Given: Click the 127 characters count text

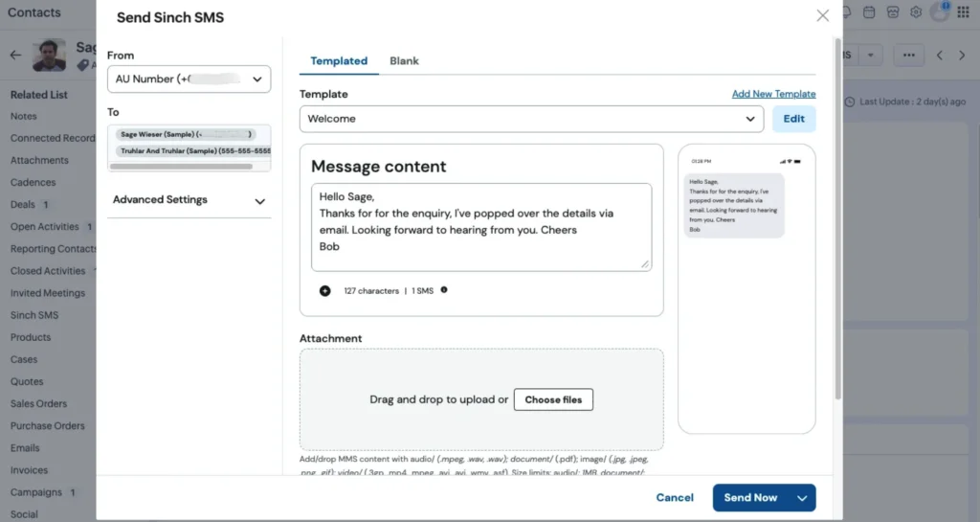Looking at the screenshot, I should tap(371, 291).
